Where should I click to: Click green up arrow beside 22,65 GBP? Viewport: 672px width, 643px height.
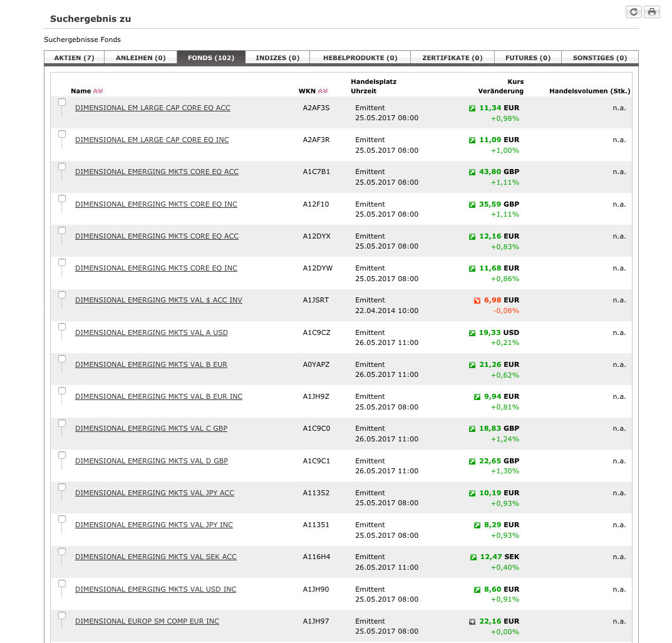(472, 461)
